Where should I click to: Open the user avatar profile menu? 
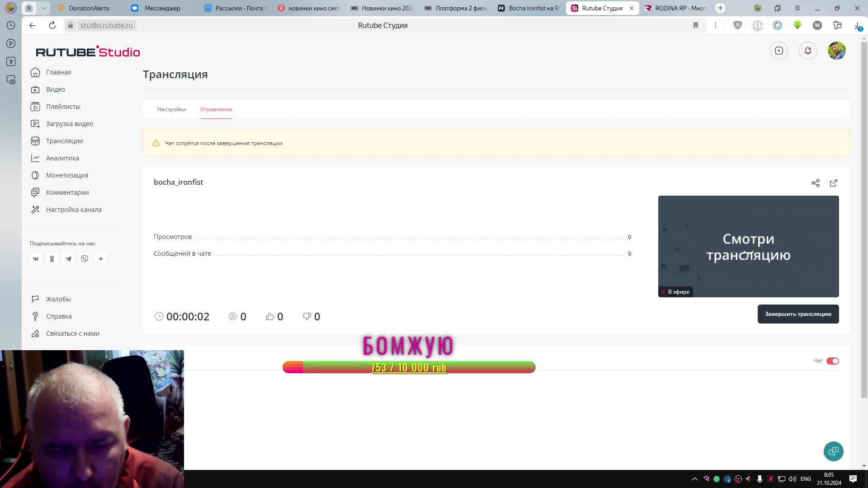point(836,51)
